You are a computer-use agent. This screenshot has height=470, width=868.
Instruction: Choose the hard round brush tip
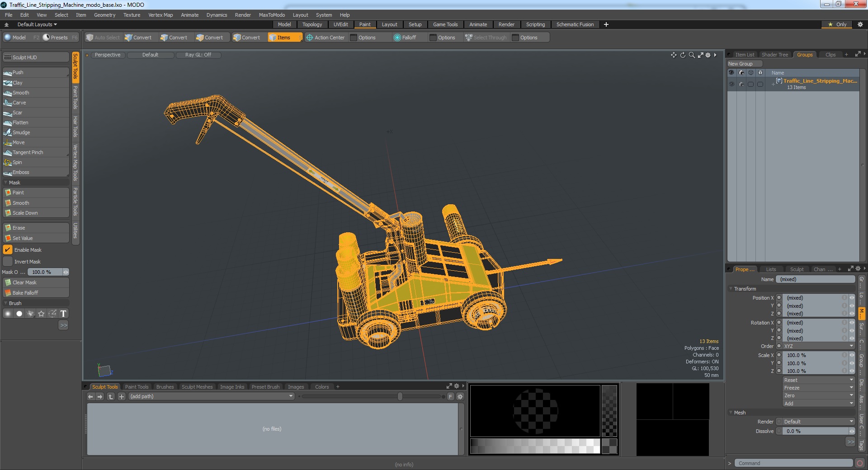coord(19,314)
